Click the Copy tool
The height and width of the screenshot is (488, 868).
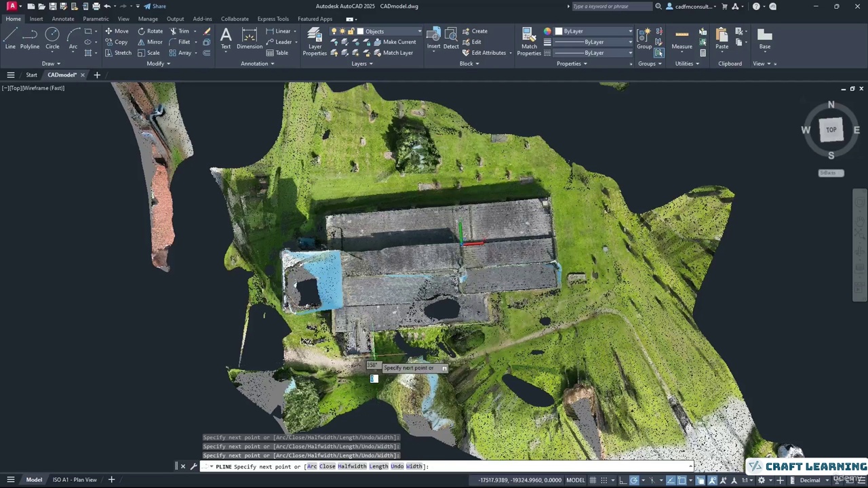[x=116, y=42]
